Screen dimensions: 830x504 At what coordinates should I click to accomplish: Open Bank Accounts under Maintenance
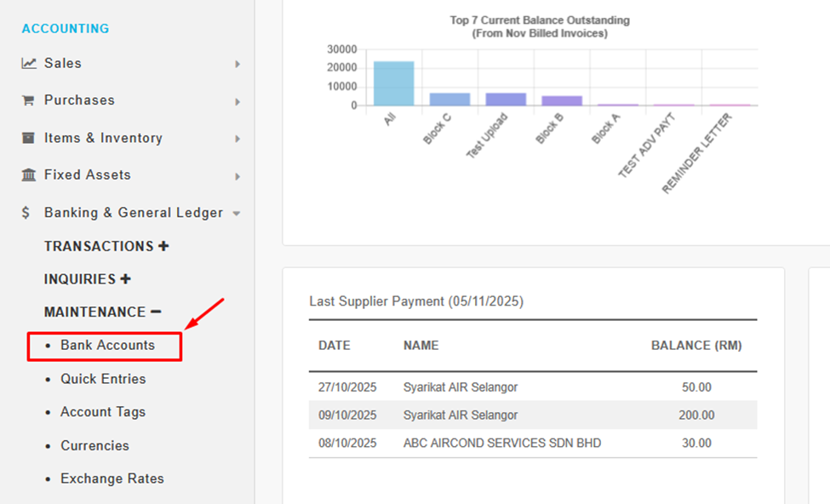[107, 346]
